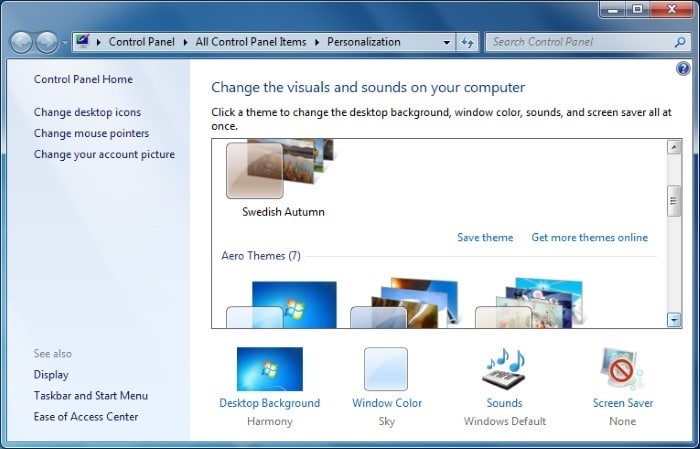700x449 pixels.
Task: Open Change your account picture link
Action: 104,154
